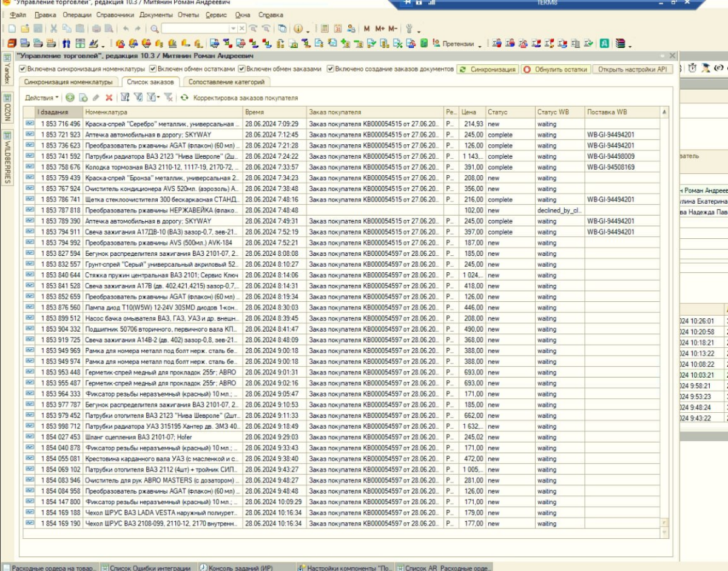This screenshot has width=728, height=571.
Task: Click the binoculars search icon in second toolbar
Action: click(66, 44)
